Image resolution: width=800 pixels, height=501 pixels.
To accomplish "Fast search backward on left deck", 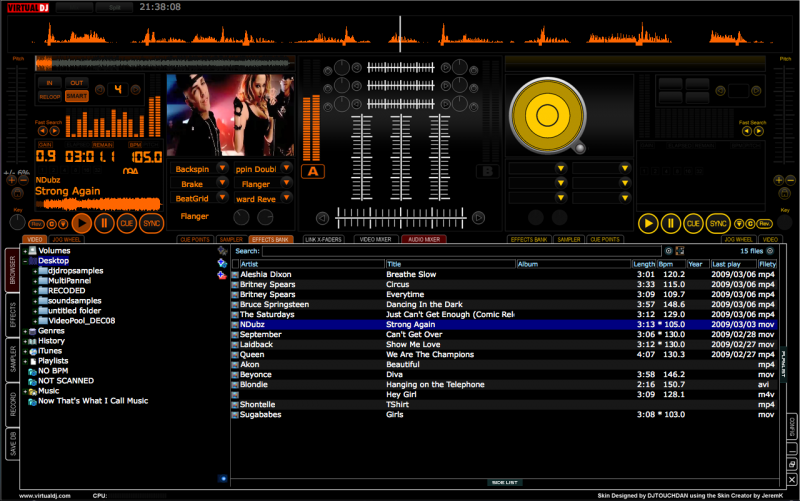I will [x=42, y=131].
